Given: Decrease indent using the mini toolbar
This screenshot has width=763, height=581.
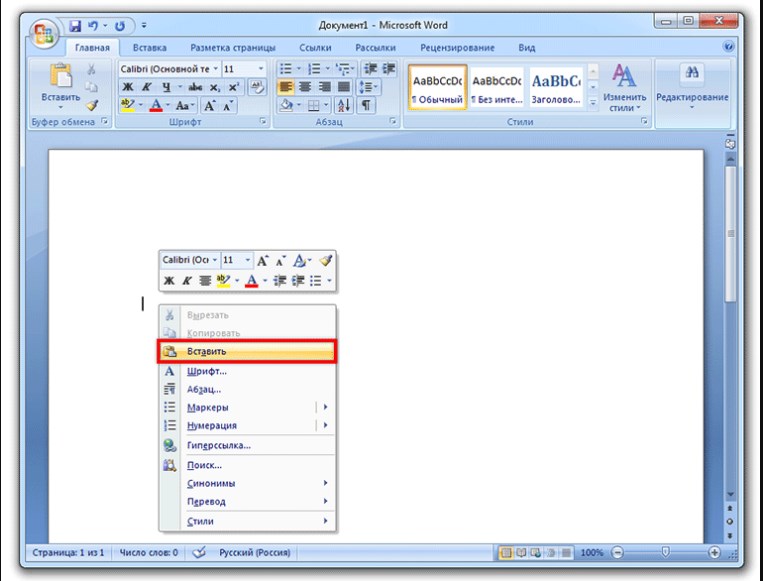Looking at the screenshot, I should [279, 281].
